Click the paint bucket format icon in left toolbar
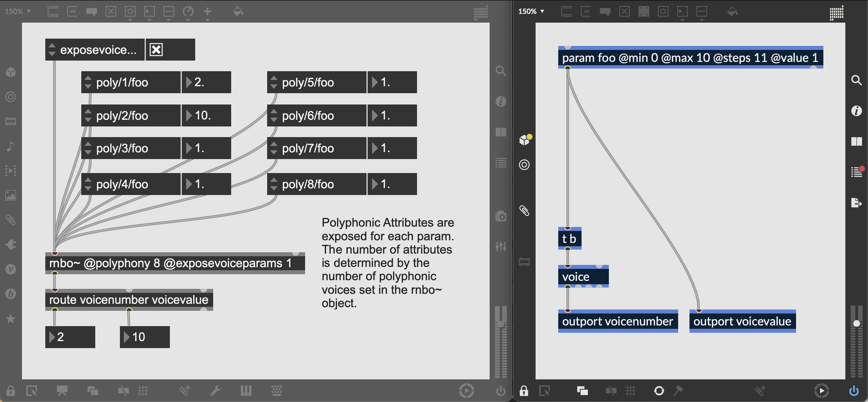868x402 pixels. [x=238, y=11]
